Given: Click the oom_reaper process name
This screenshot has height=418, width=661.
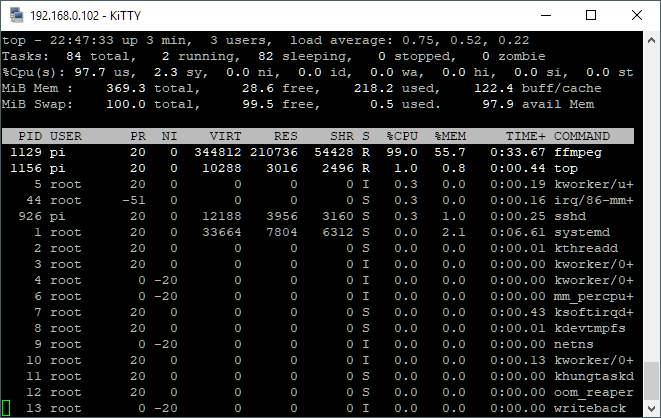Looking at the screenshot, I should pyautogui.click(x=594, y=393).
